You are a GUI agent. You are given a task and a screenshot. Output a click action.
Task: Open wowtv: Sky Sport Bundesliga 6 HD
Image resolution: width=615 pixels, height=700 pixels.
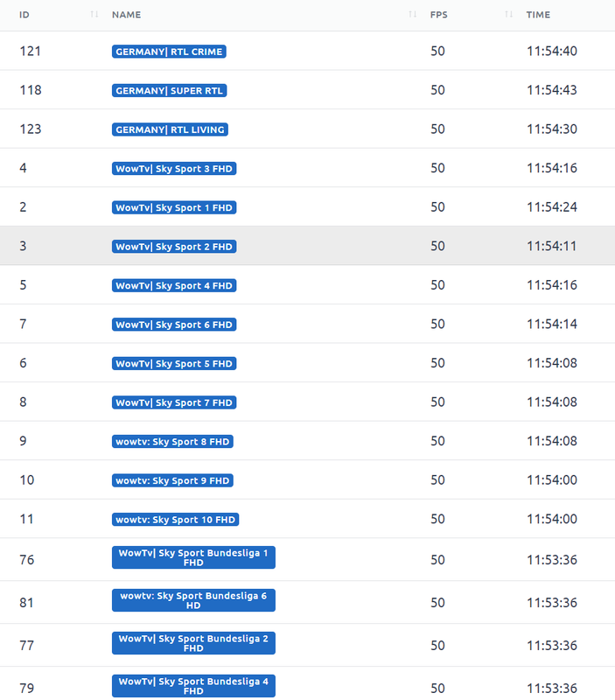click(193, 600)
